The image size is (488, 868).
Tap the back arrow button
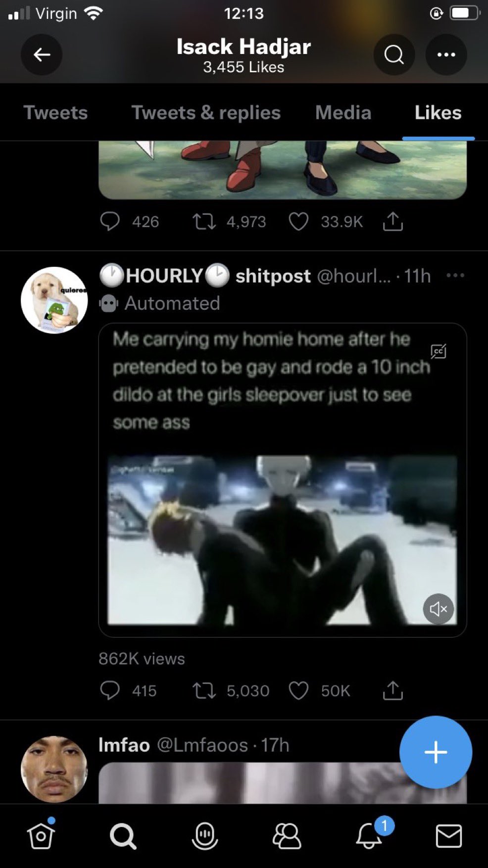(x=42, y=54)
